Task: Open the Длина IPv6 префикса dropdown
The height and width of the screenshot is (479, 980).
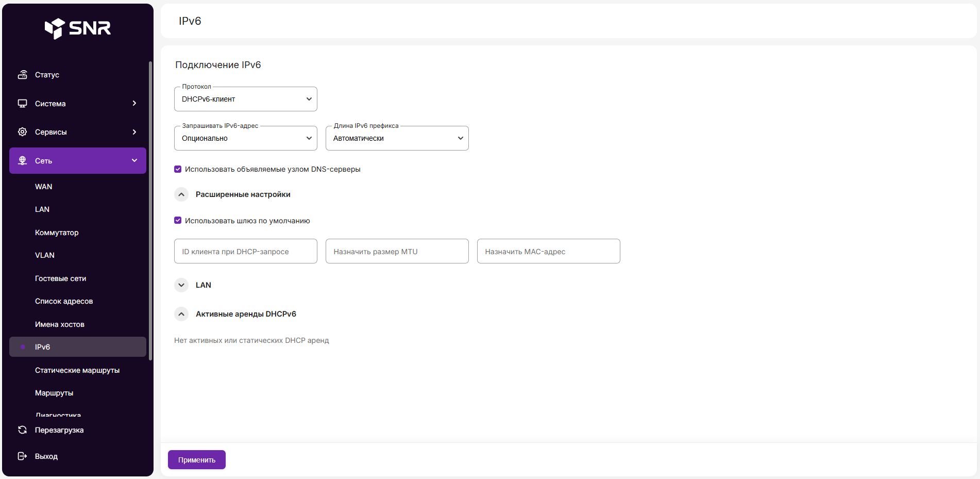Action: tap(397, 138)
